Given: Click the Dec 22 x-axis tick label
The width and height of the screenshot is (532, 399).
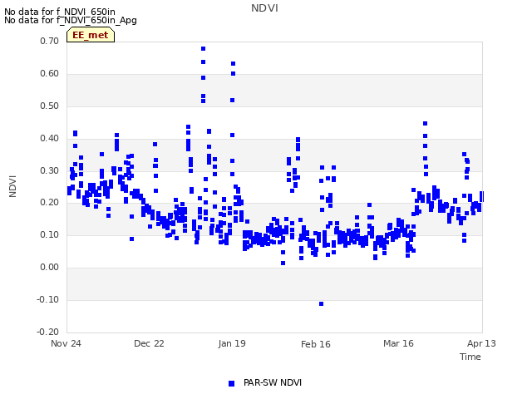Looking at the screenshot, I should 149,343.
